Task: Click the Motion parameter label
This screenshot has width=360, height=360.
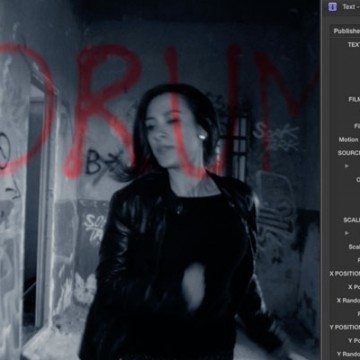Action: coord(349,140)
